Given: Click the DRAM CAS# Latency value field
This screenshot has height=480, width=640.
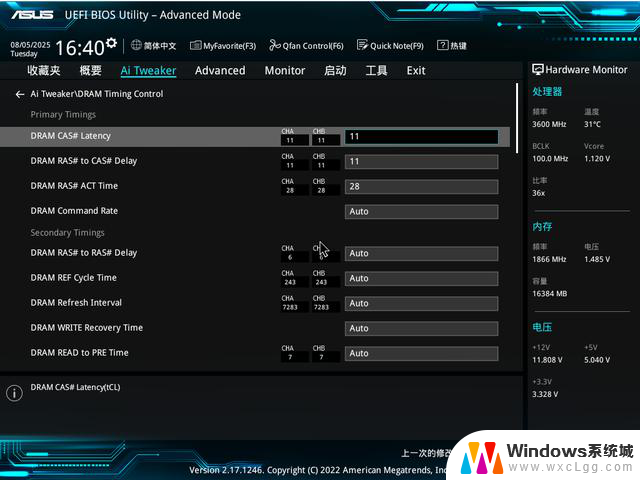Looking at the screenshot, I should click(x=421, y=137).
